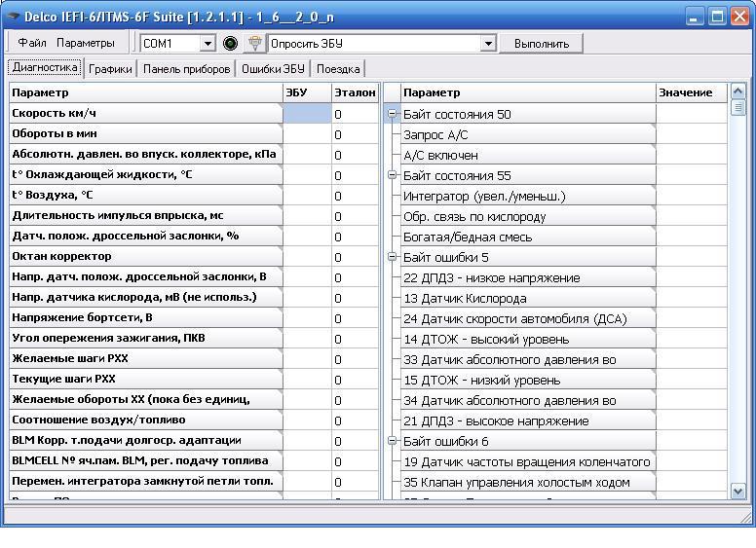Select 35 Клапан управления холостым ходом
The height and width of the screenshot is (548, 756).
528,482
